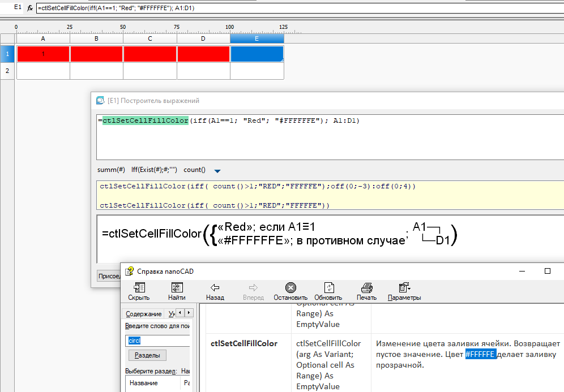Click the Присоединить button in expression builder
564x392 pixels.
(109, 276)
